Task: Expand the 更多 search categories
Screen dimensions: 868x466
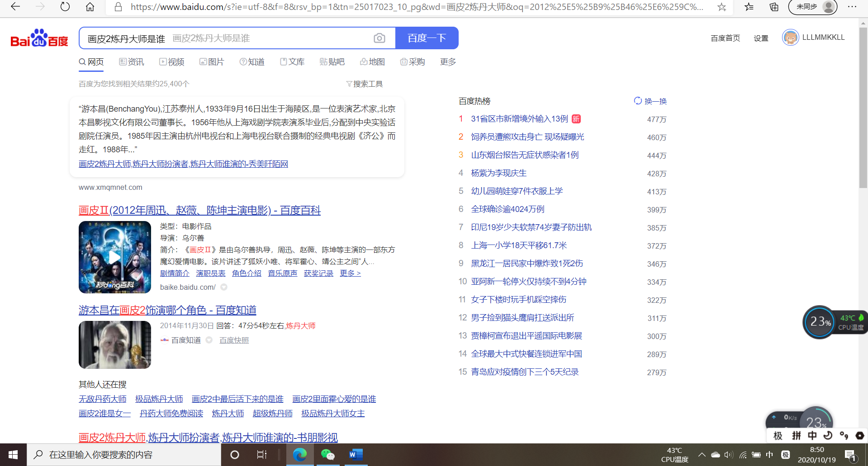Action: point(448,62)
